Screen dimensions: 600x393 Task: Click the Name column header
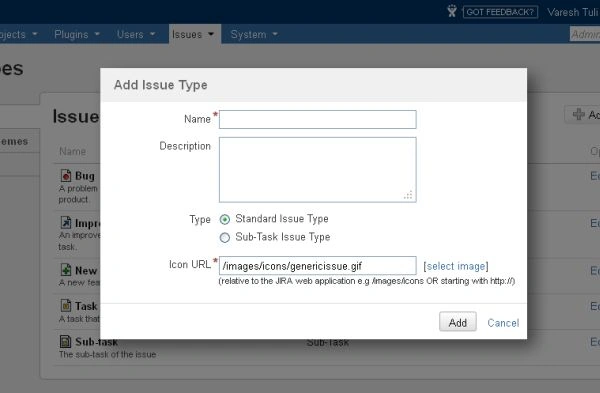pyautogui.click(x=72, y=152)
